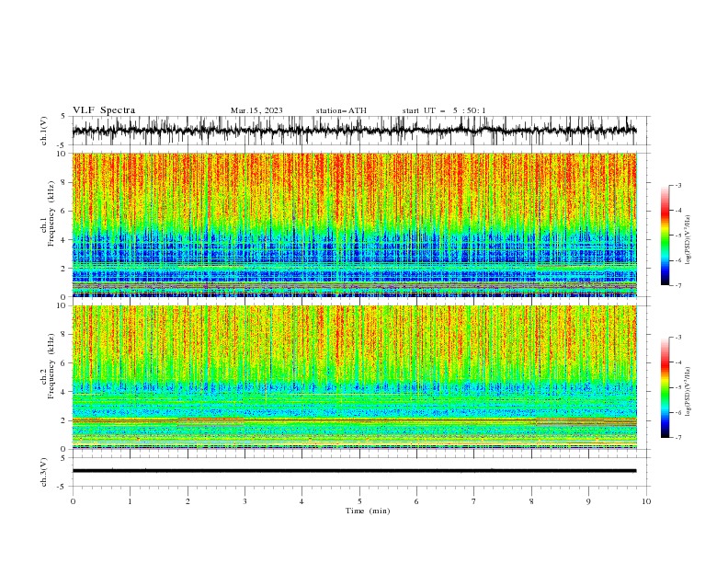Viewport: 728px width, 563px height.
Task: Click time axis tick label "10"
Action: [x=646, y=501]
